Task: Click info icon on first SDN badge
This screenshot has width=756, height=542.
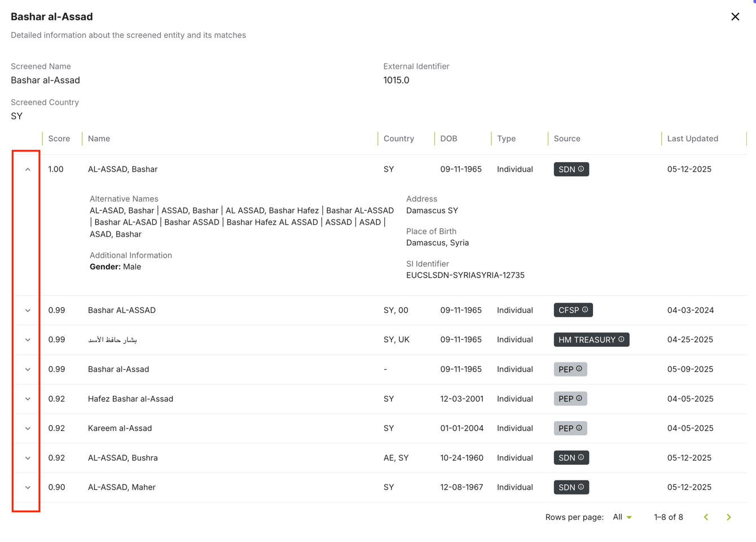Action: click(581, 169)
